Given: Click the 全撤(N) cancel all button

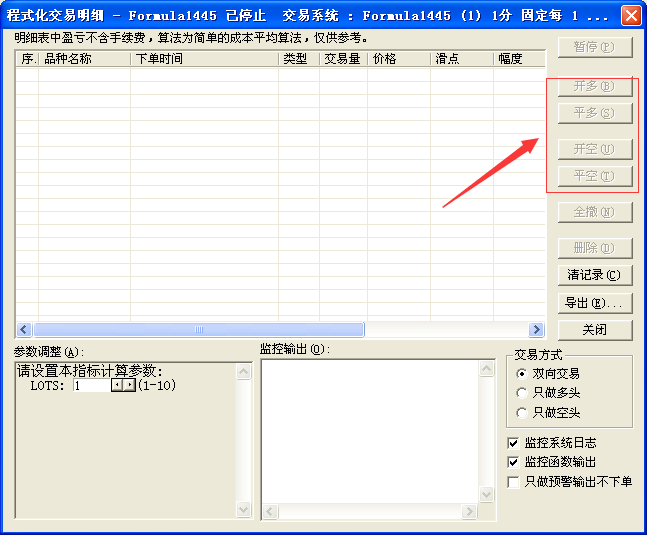Looking at the screenshot, I should 595,212.
